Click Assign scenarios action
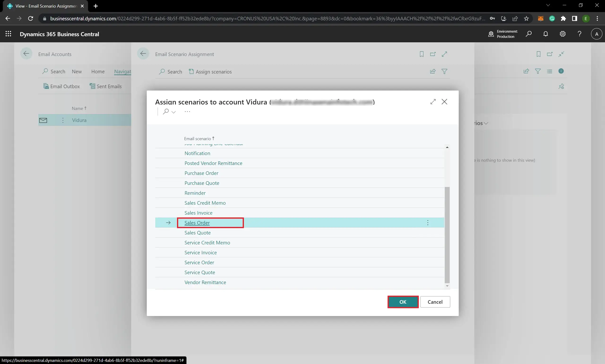This screenshot has height=364, width=605. coord(210,72)
